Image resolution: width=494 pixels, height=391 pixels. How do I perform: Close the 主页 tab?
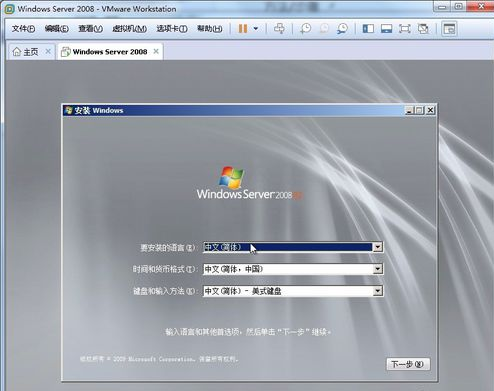48,51
